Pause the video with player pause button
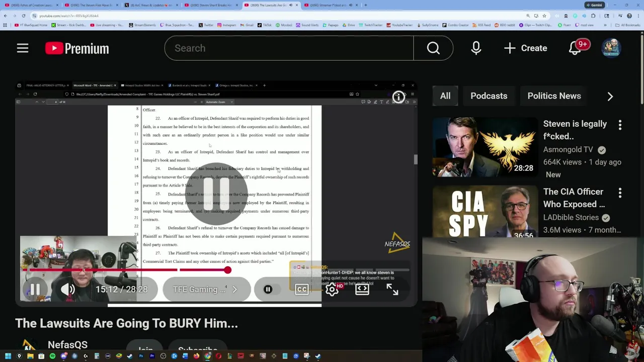This screenshot has width=644, height=362. pyautogui.click(x=35, y=289)
